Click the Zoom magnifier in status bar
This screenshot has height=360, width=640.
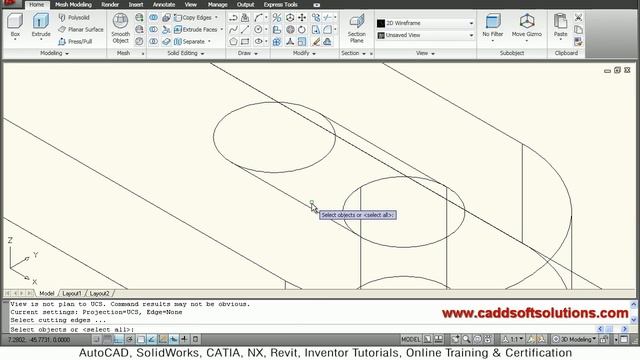coord(466,339)
